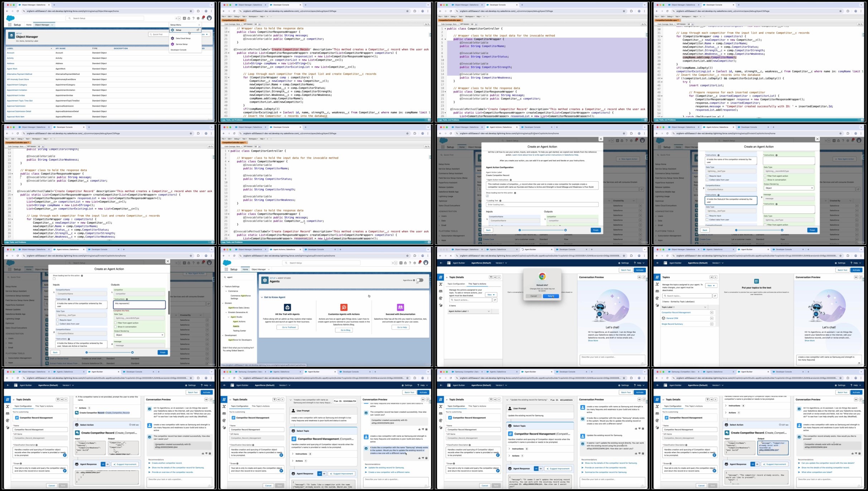Select the hash Topics icon in the Reload site frame
868x491 pixels.
441,277
